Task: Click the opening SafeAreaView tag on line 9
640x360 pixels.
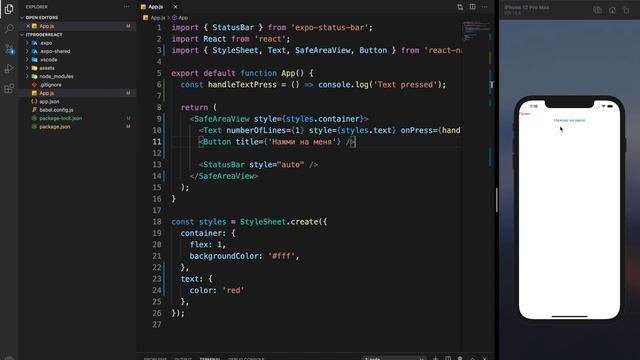Action: [x=222, y=119]
